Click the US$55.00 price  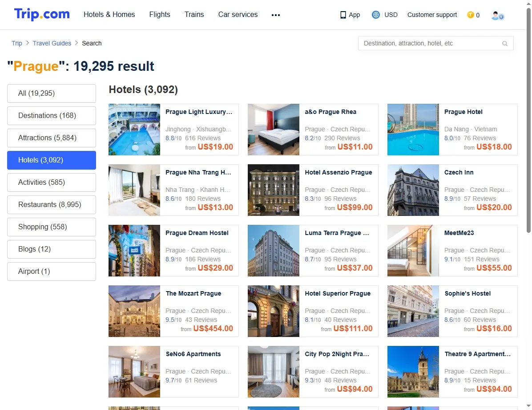click(494, 268)
